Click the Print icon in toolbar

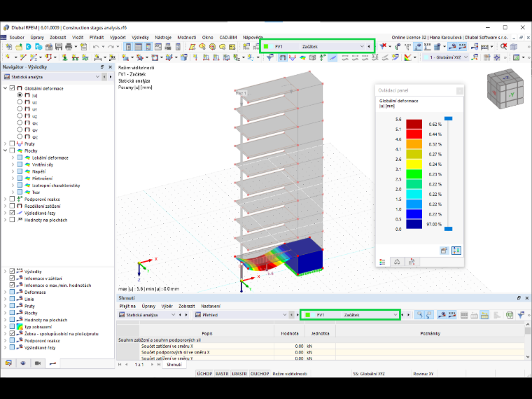(69, 46)
